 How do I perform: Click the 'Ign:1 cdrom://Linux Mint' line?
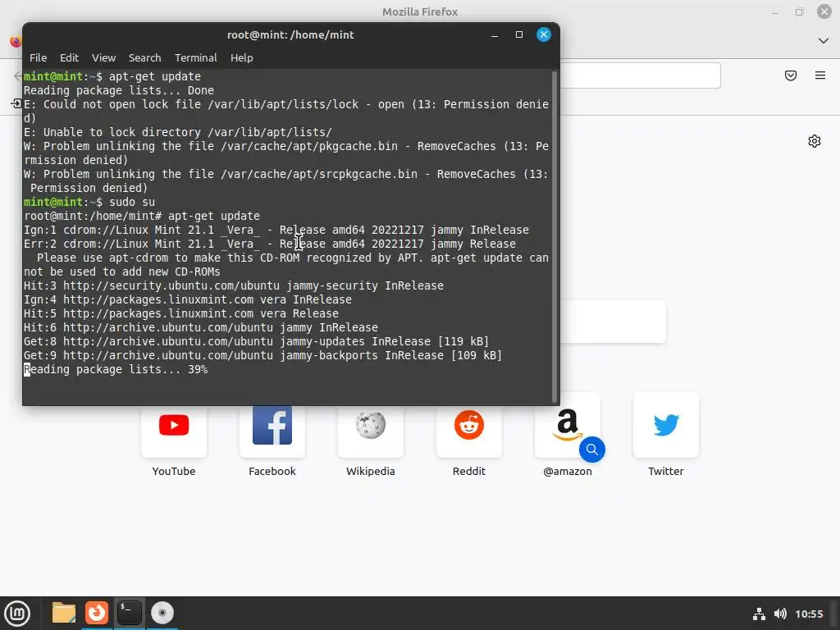276,230
